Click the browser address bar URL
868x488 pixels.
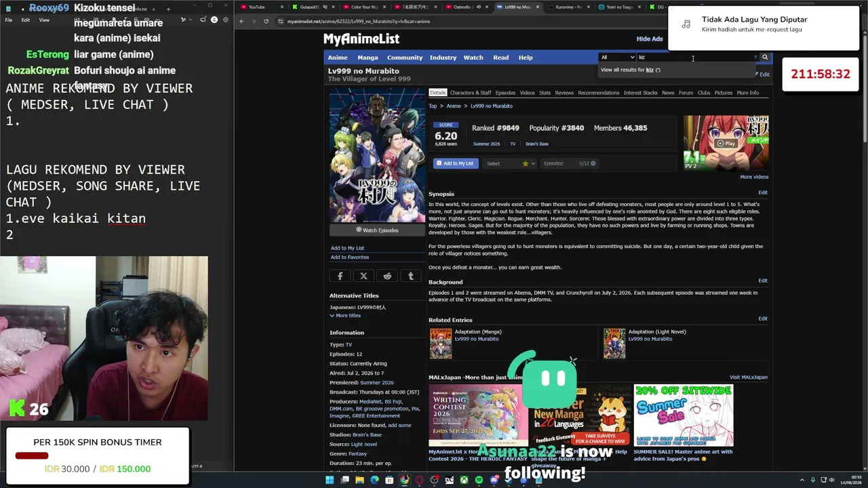click(359, 21)
